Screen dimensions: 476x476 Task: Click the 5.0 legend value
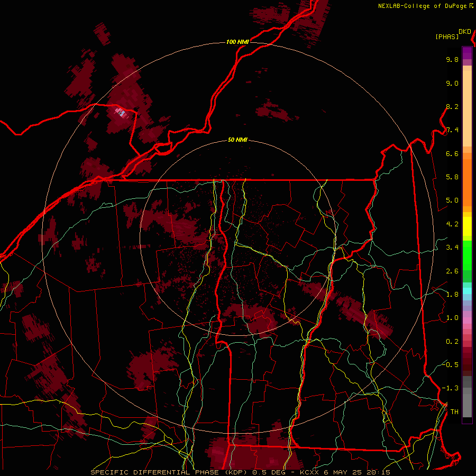pos(452,200)
